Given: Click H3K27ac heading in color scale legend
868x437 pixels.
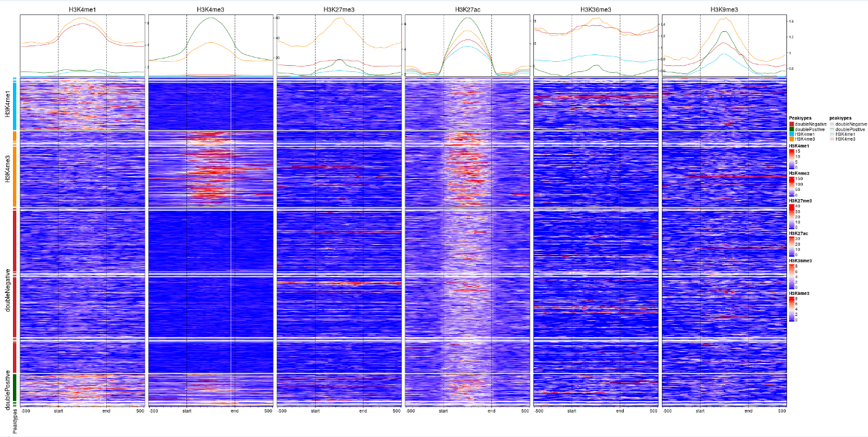Looking at the screenshot, I should tap(799, 234).
